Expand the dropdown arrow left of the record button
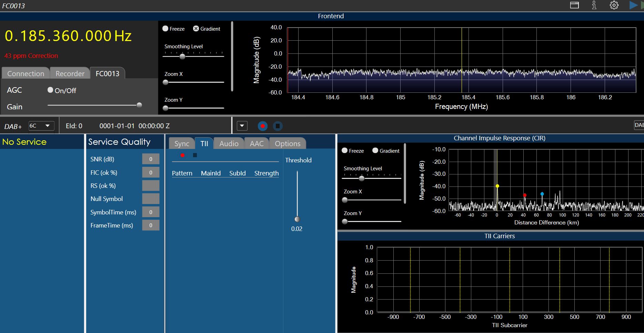Screen dimensions: 644x333 point(242,126)
